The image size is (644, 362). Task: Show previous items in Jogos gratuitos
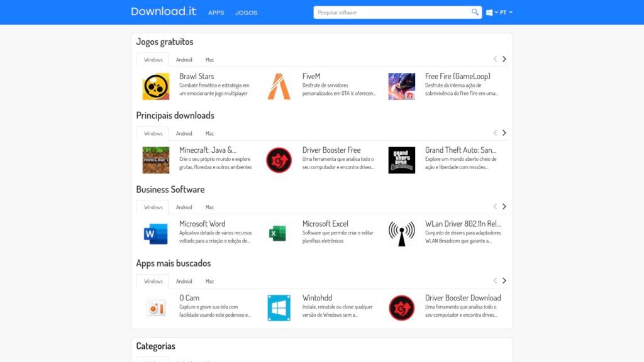click(x=495, y=59)
